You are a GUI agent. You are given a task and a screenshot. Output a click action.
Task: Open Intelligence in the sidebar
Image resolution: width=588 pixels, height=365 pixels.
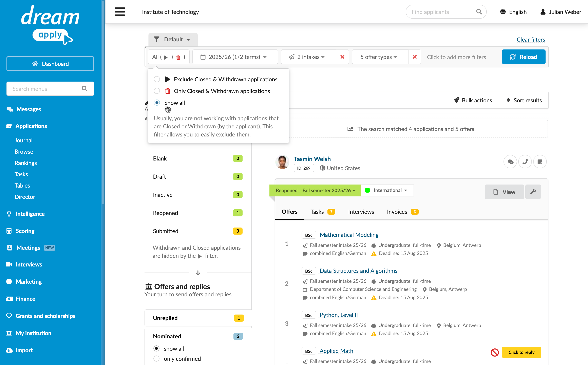[30, 214]
